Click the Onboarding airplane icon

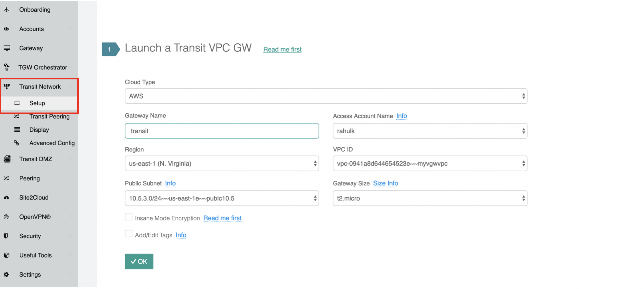pyautogui.click(x=7, y=10)
